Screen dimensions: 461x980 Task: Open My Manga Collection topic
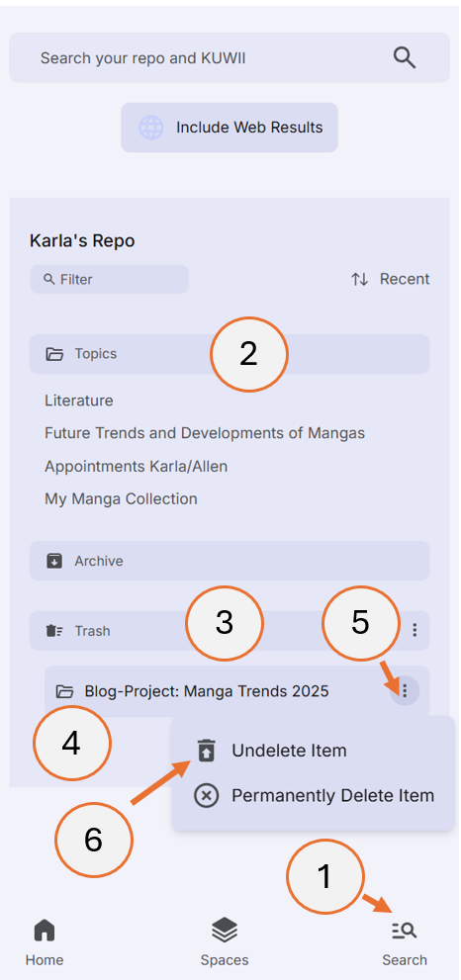pyautogui.click(x=121, y=498)
